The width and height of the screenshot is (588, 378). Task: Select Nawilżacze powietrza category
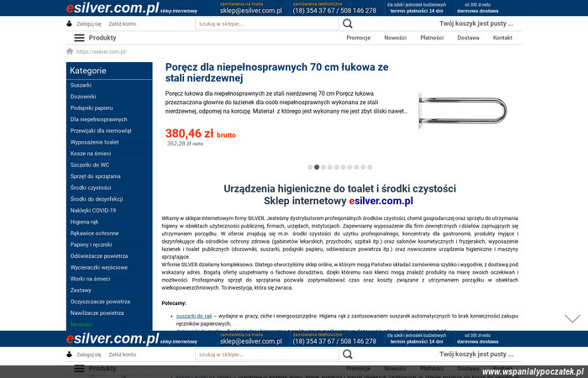coord(97,313)
